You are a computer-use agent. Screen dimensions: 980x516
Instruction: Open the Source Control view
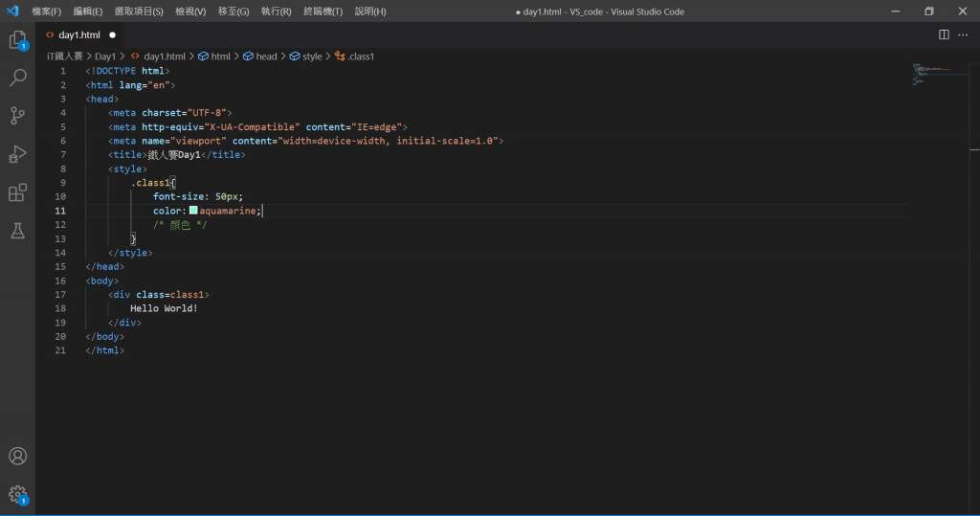point(17,116)
